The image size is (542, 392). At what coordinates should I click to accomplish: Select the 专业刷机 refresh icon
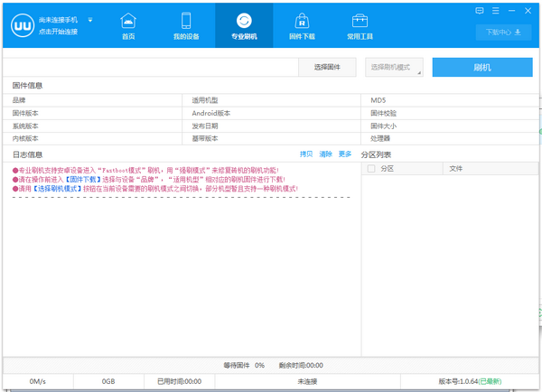click(x=243, y=21)
